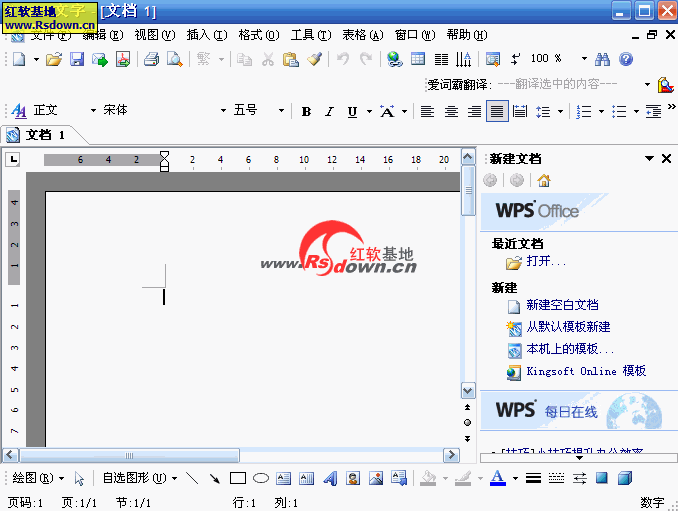The image size is (678, 515).
Task: Click 从默认模板新建 link
Action: point(568,327)
